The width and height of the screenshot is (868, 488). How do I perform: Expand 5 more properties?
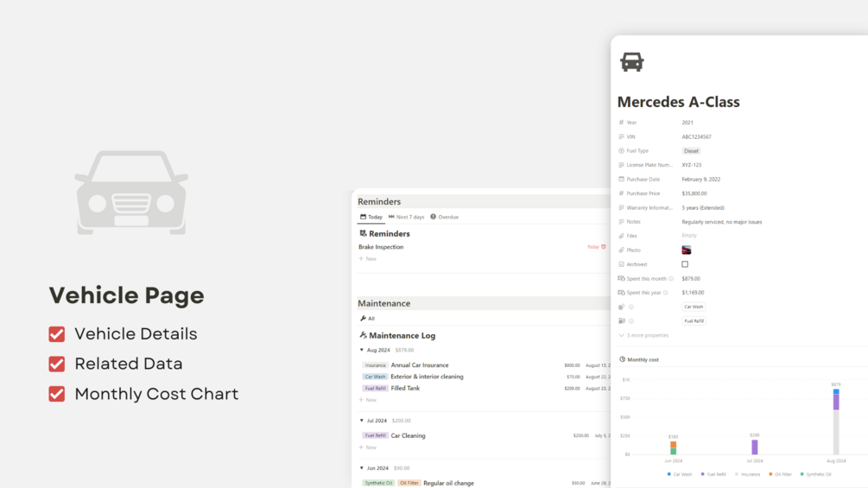(643, 335)
